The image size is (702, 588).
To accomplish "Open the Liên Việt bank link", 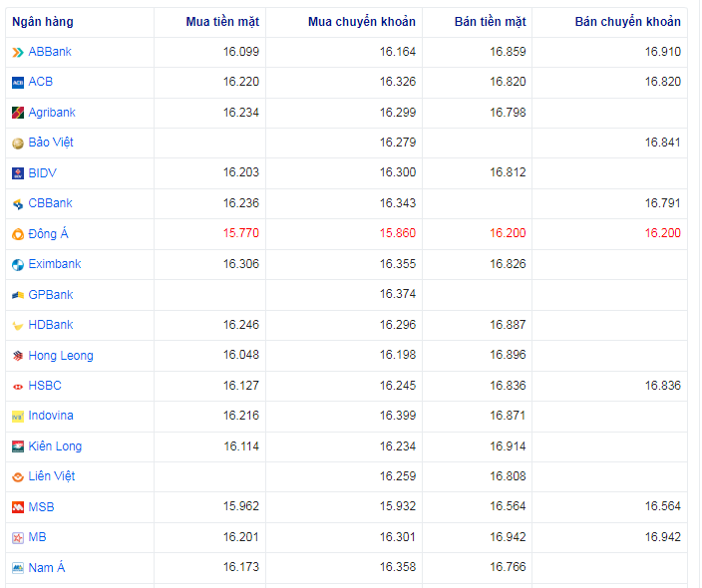I will pos(52,476).
